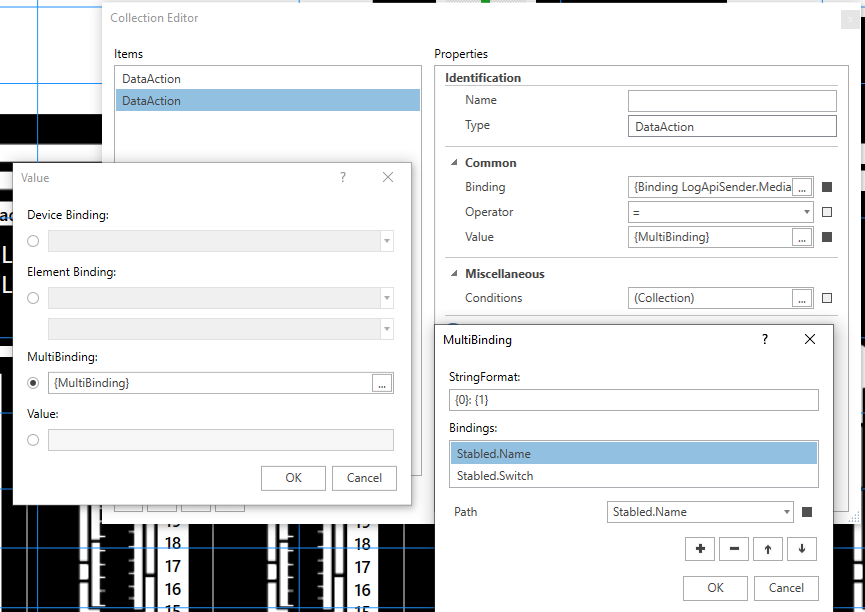Expand the Path combo box
Screen dimensions: 865x612
[x=785, y=512]
